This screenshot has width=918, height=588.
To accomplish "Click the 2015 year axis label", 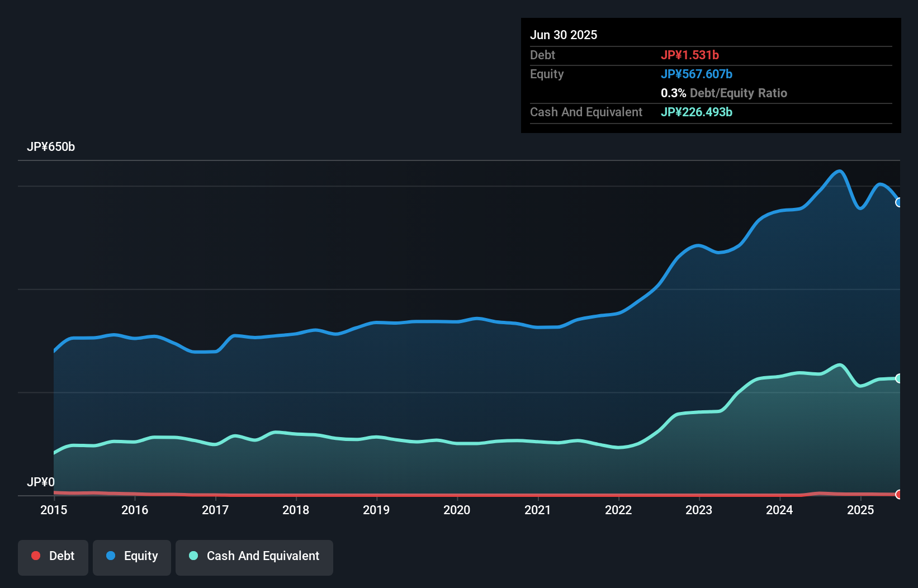I will [53, 510].
